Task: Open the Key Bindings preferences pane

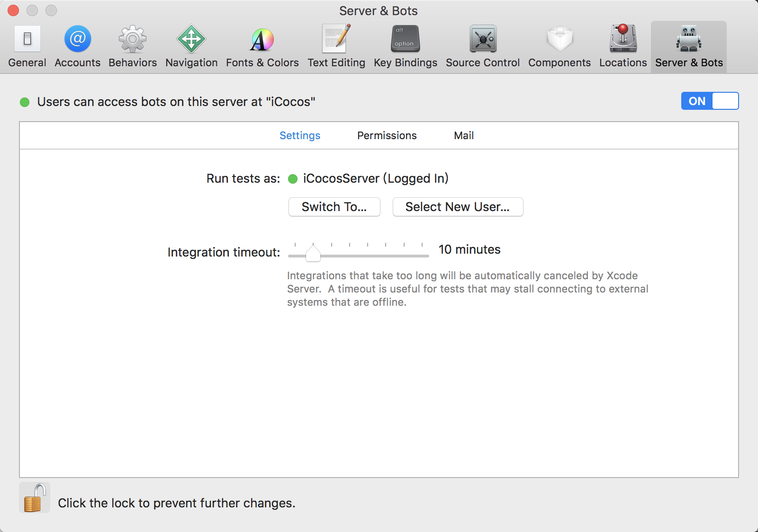Action: 406,47
